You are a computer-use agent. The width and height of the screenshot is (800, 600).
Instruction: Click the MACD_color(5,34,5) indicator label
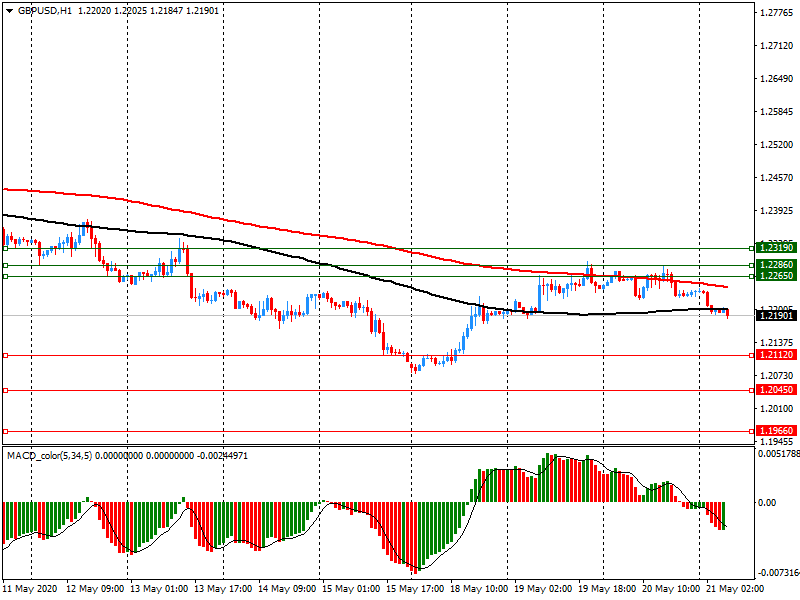(x=49, y=456)
